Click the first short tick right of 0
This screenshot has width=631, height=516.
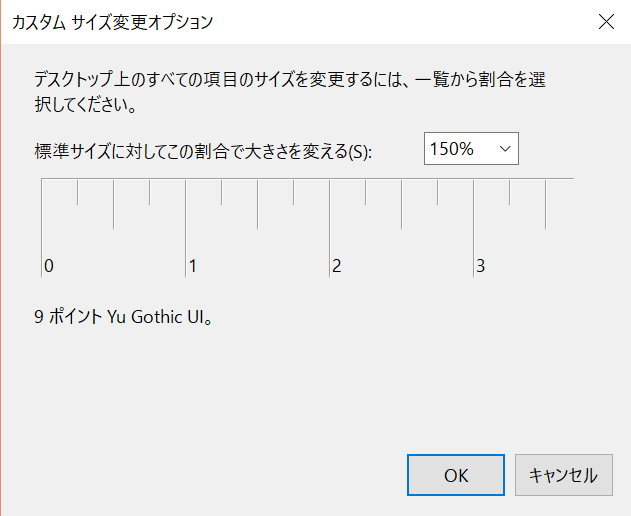(78, 191)
